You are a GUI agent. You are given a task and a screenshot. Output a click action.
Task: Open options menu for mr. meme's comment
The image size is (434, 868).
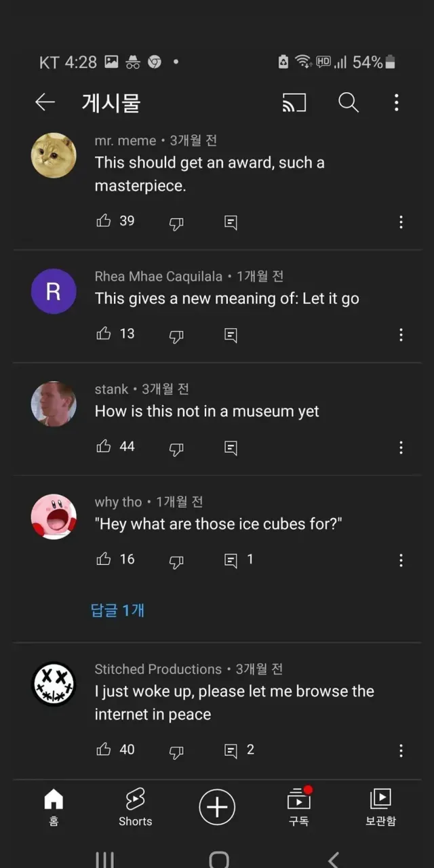[401, 222]
